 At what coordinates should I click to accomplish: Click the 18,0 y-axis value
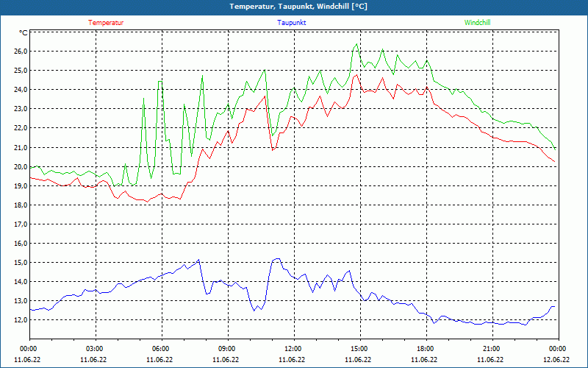pos(21,205)
